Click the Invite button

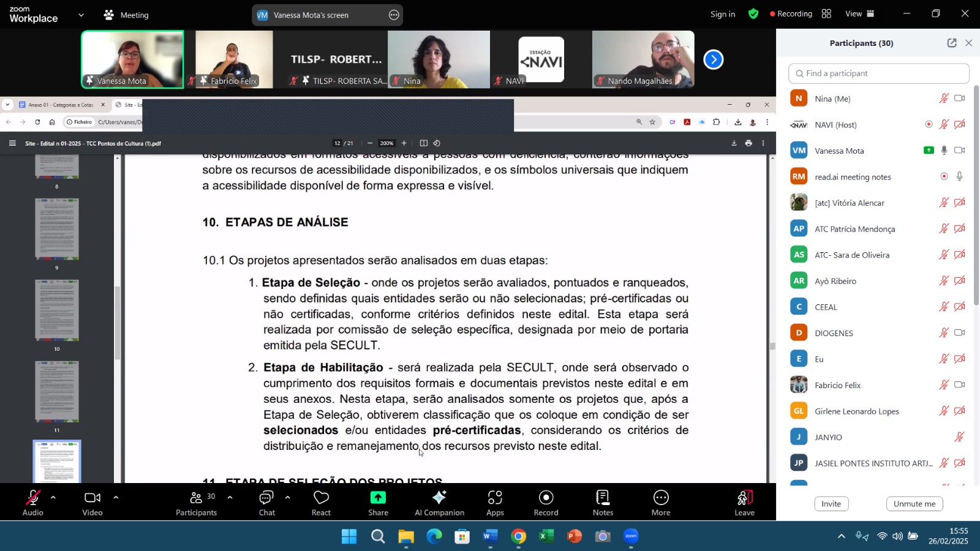(831, 504)
